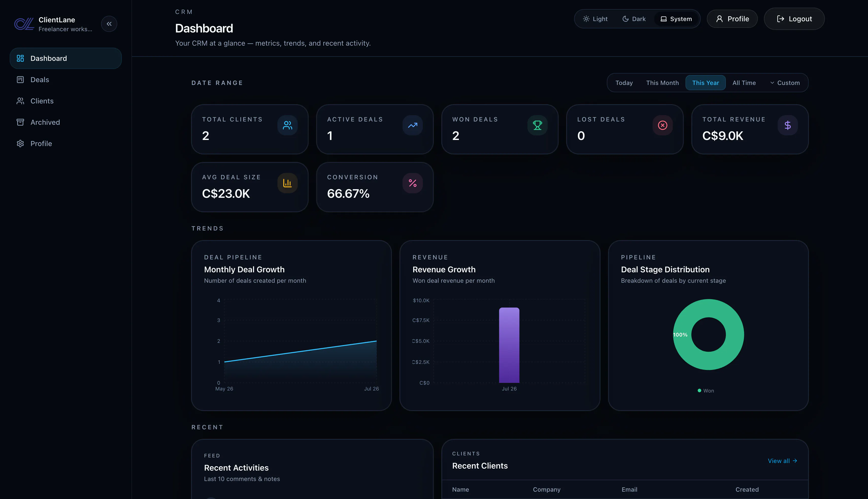Click the Lost Deals X-circle icon
The width and height of the screenshot is (868, 499).
[663, 126]
